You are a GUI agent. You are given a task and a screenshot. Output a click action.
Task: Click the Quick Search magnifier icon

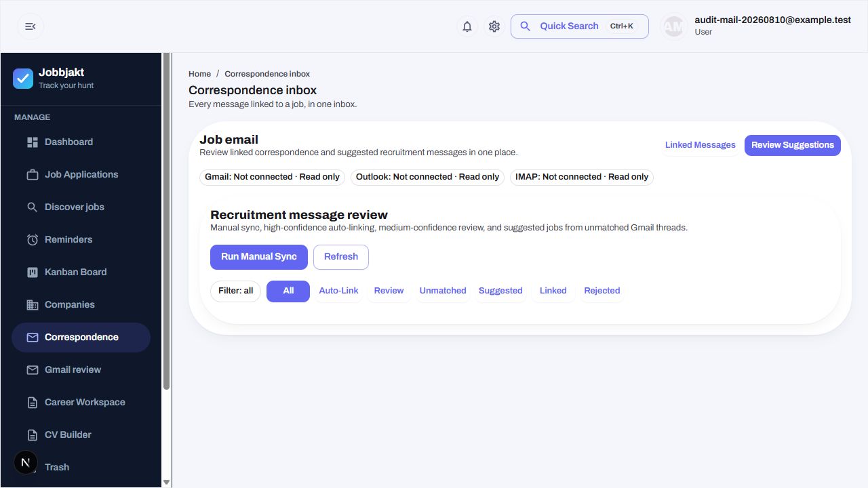coord(525,26)
